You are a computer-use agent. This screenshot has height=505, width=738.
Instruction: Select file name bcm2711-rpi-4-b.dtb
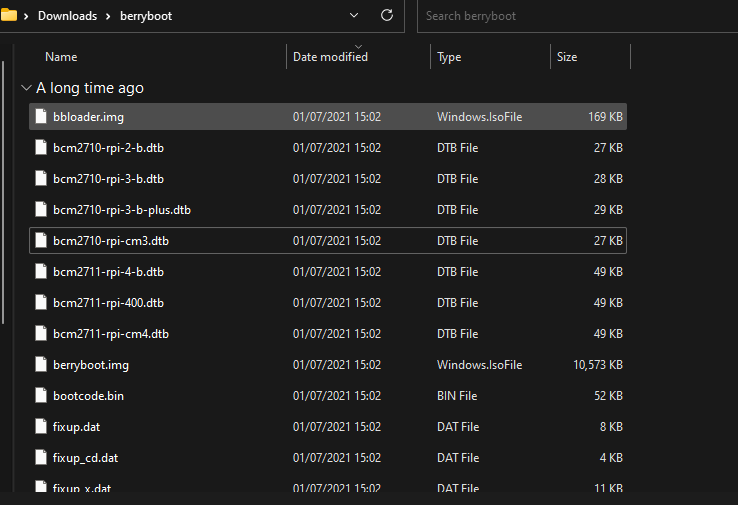[108, 272]
